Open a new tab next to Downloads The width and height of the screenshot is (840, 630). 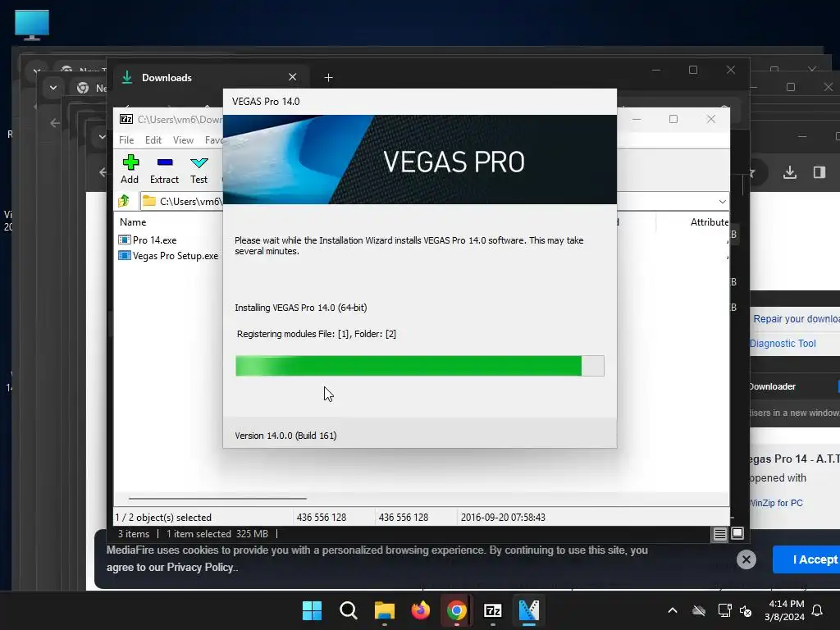[x=328, y=78]
